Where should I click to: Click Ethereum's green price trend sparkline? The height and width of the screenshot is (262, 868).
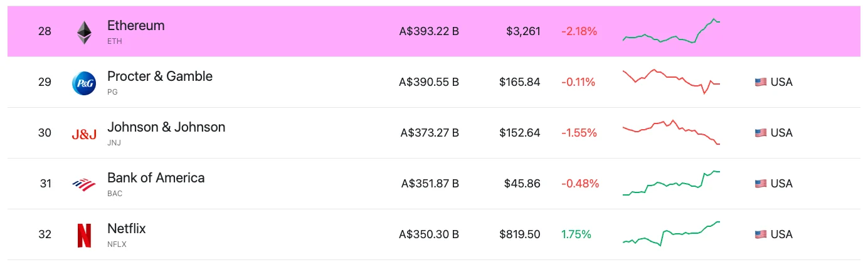(671, 31)
